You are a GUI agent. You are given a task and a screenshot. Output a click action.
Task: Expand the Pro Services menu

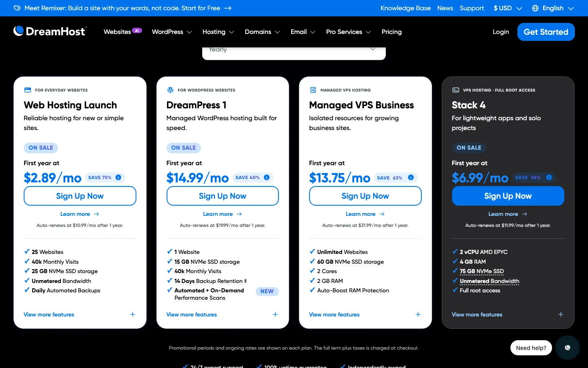pos(349,32)
